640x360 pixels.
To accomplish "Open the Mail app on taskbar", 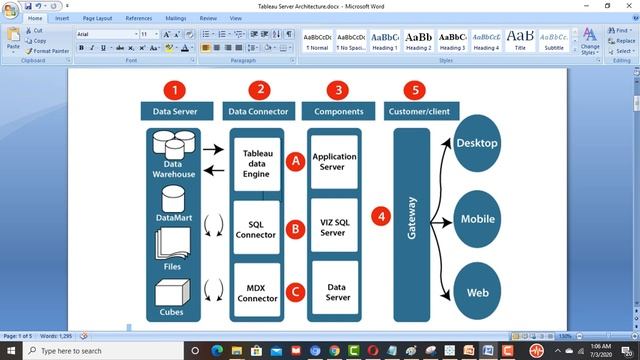I will 276,351.
